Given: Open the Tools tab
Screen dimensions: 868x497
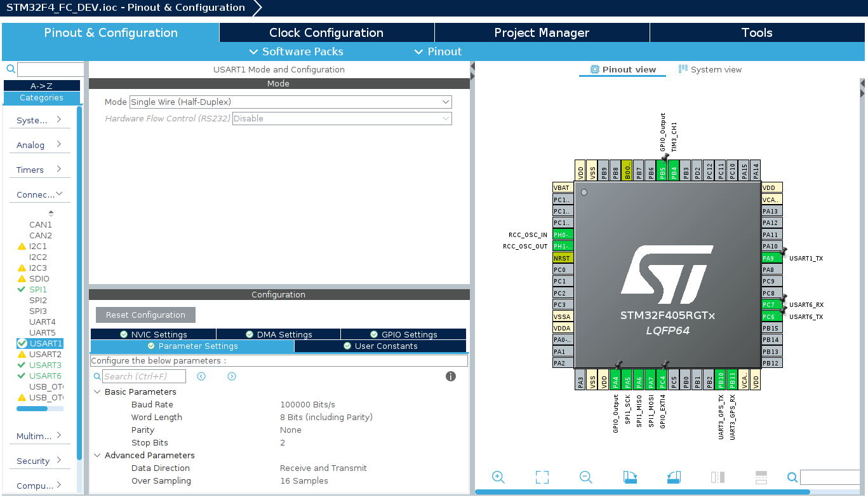Looking at the screenshot, I should 757,32.
